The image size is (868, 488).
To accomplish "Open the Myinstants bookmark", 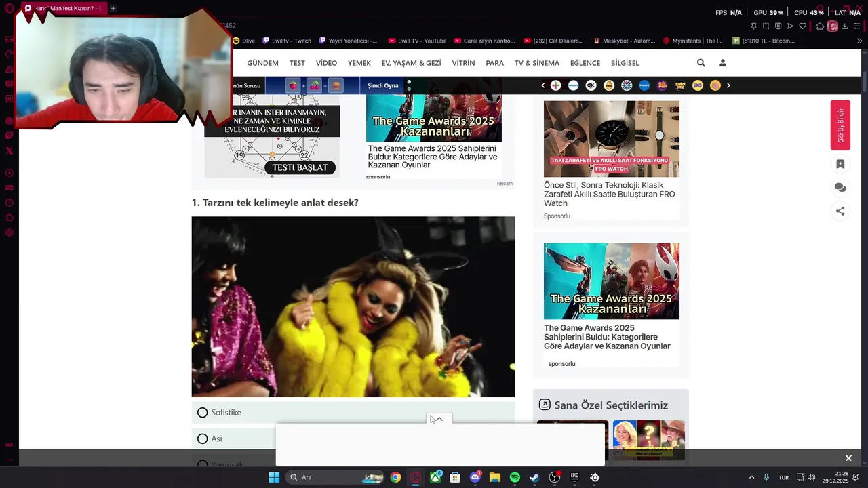I will click(693, 41).
